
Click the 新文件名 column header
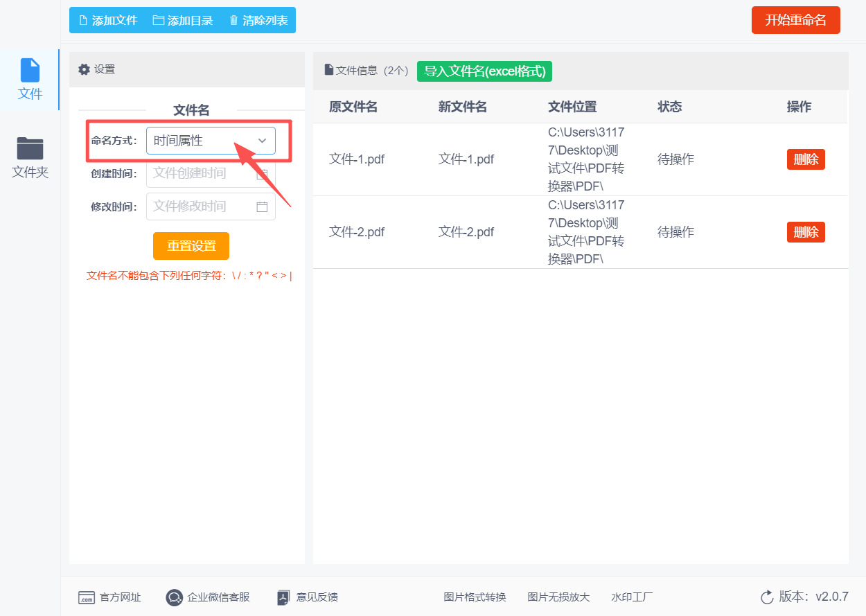[x=463, y=107]
